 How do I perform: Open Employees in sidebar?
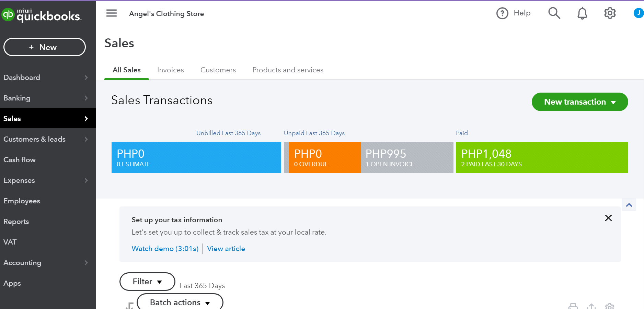[22, 201]
